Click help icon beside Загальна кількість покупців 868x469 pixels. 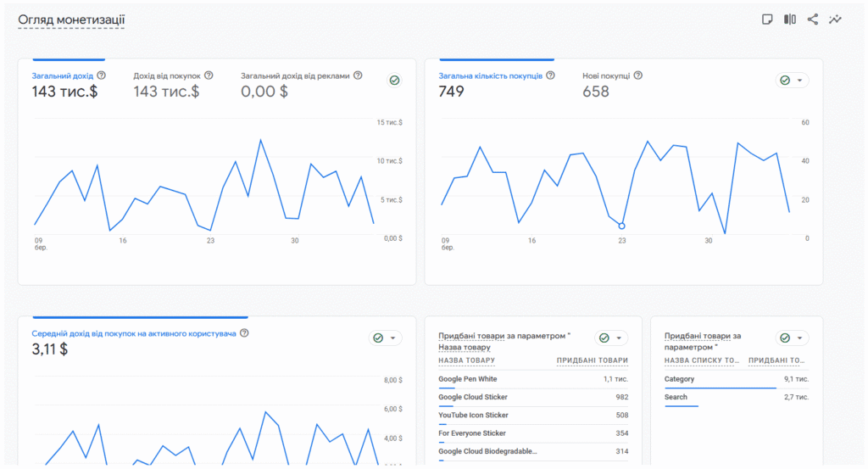click(x=550, y=75)
